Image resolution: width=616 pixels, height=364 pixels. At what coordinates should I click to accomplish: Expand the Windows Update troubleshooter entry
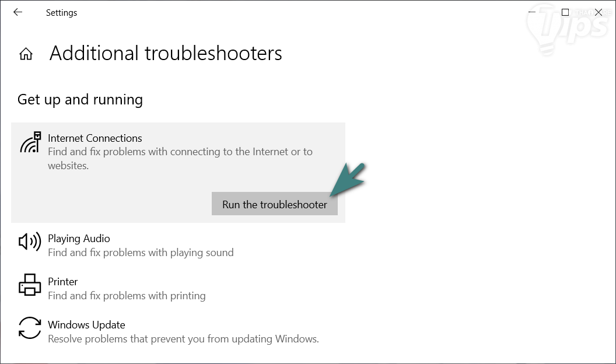pyautogui.click(x=86, y=325)
